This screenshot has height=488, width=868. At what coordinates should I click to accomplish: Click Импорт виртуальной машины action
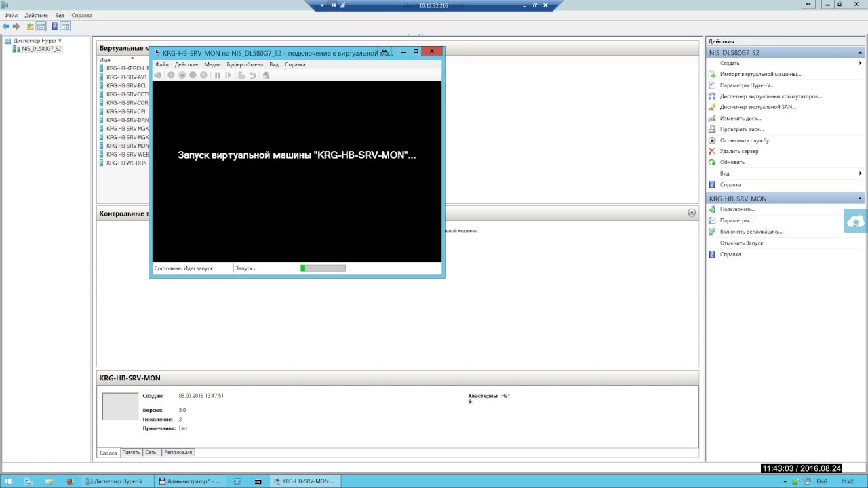(760, 74)
